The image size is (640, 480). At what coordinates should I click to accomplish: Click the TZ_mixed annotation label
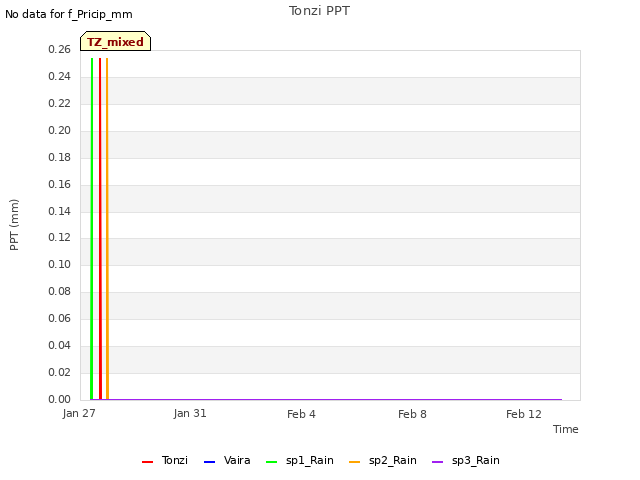(x=116, y=41)
